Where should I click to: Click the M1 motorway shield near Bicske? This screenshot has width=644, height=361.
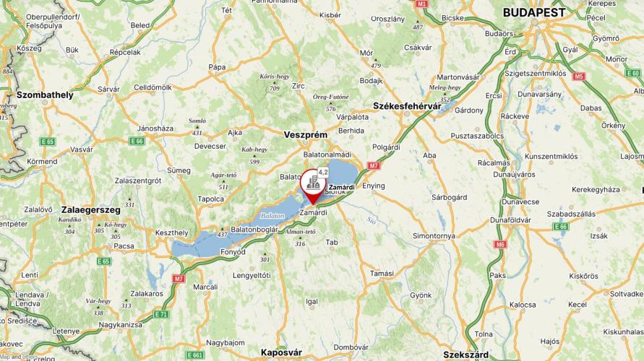click(x=421, y=4)
